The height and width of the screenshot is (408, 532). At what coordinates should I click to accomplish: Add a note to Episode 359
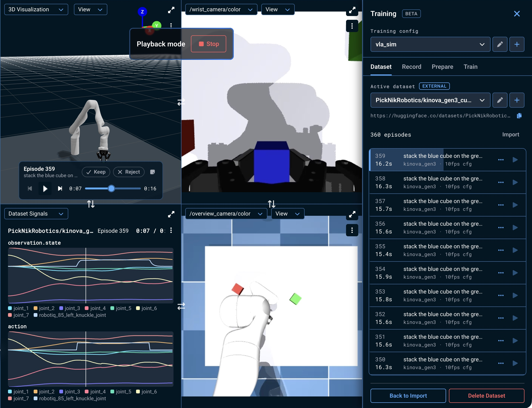pyautogui.click(x=152, y=172)
